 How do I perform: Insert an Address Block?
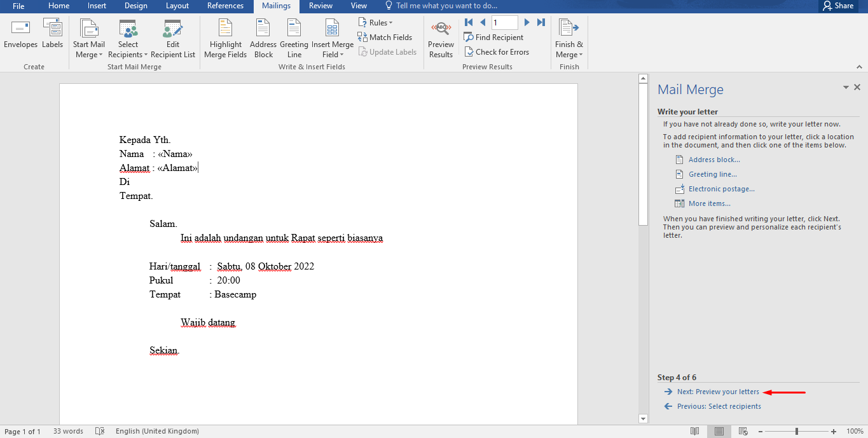(263, 39)
